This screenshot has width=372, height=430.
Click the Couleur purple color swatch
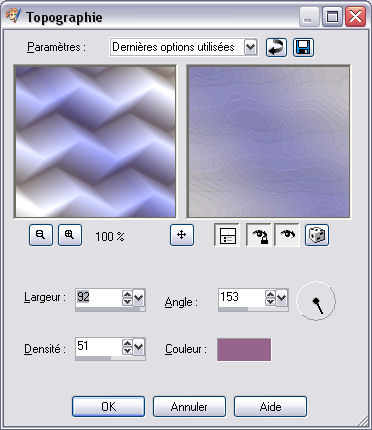pos(244,350)
